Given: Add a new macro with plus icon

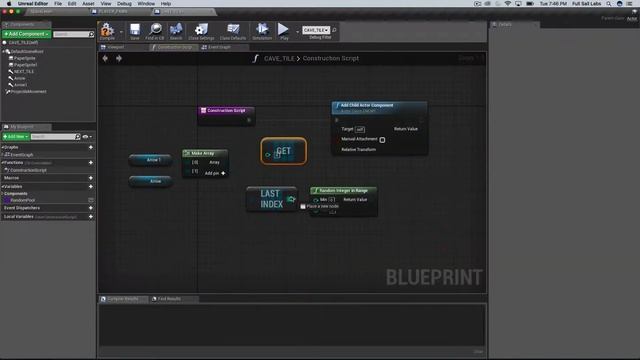Looking at the screenshot, I should click(x=91, y=178).
